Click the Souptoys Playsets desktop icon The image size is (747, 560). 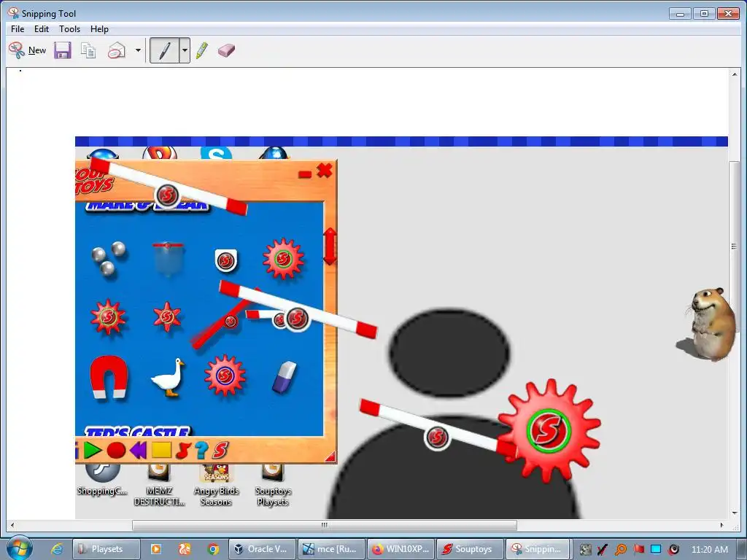coord(273,484)
